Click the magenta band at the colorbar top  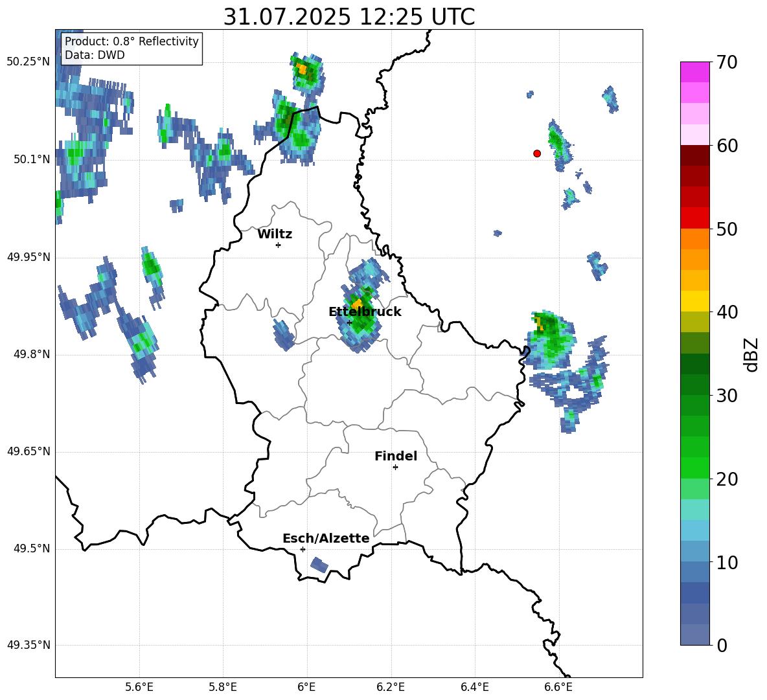tap(694, 72)
